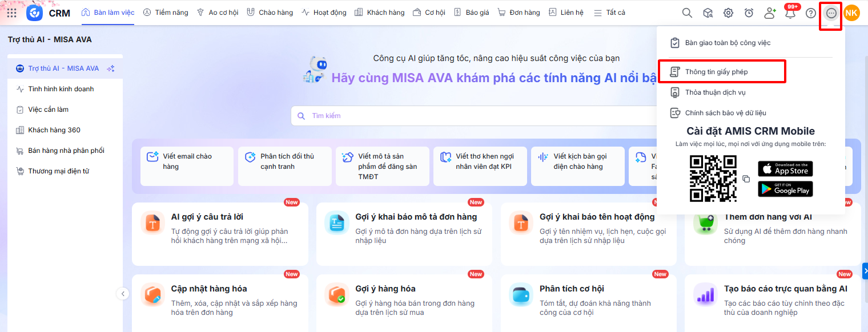
Task: Click the three-dot more options icon
Action: pos(831,13)
